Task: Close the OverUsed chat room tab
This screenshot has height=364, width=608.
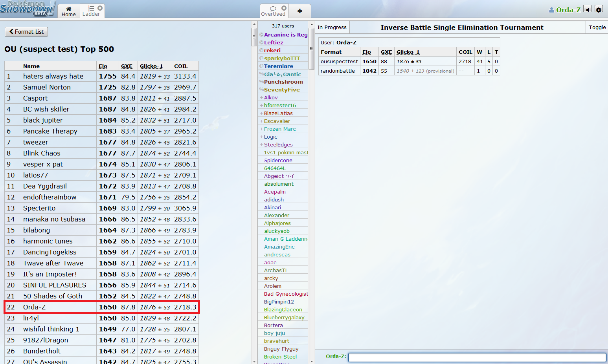Action: click(284, 8)
